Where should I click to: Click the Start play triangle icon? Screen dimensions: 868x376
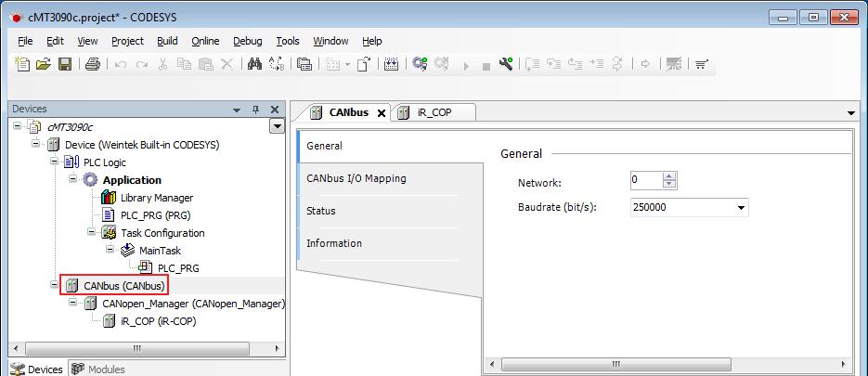pos(466,66)
